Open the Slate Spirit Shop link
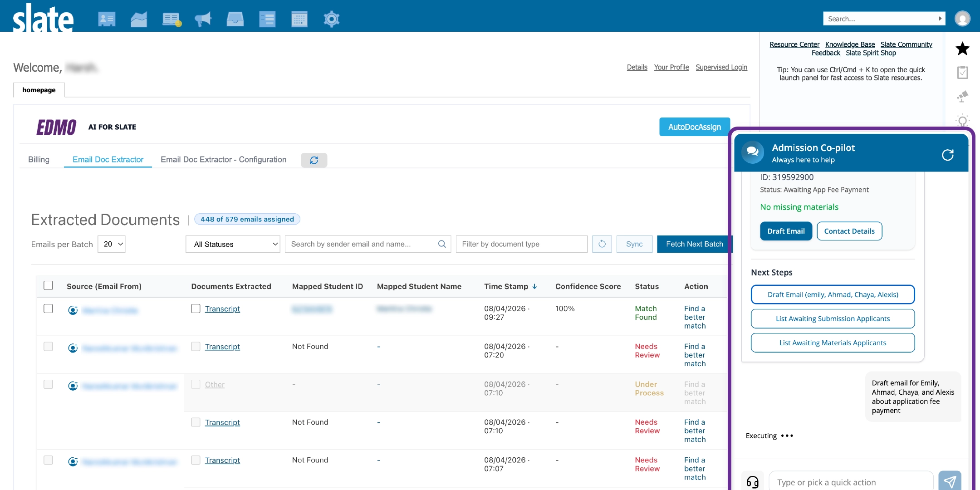Screen dimensions: 980x490 [x=871, y=53]
